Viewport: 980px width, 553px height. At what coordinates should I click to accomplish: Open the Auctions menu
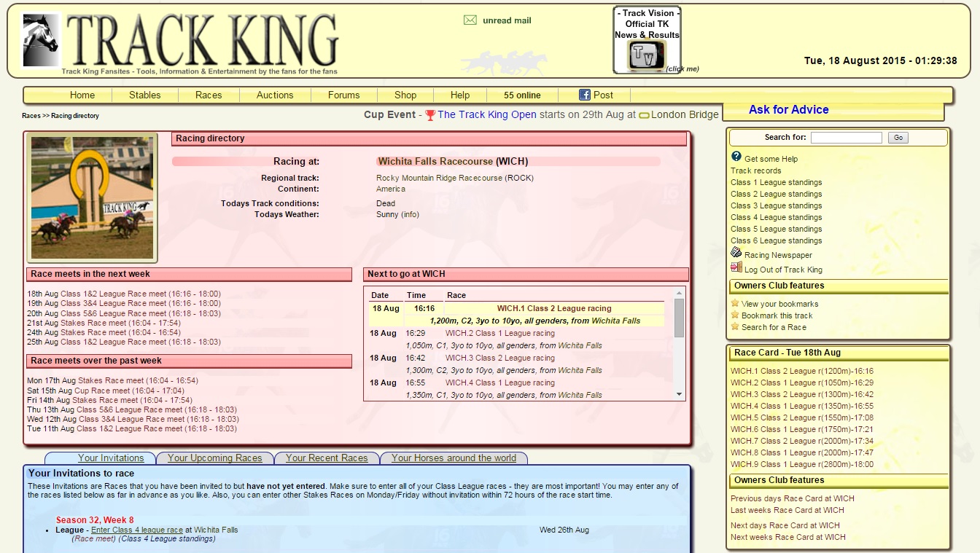[x=274, y=95]
